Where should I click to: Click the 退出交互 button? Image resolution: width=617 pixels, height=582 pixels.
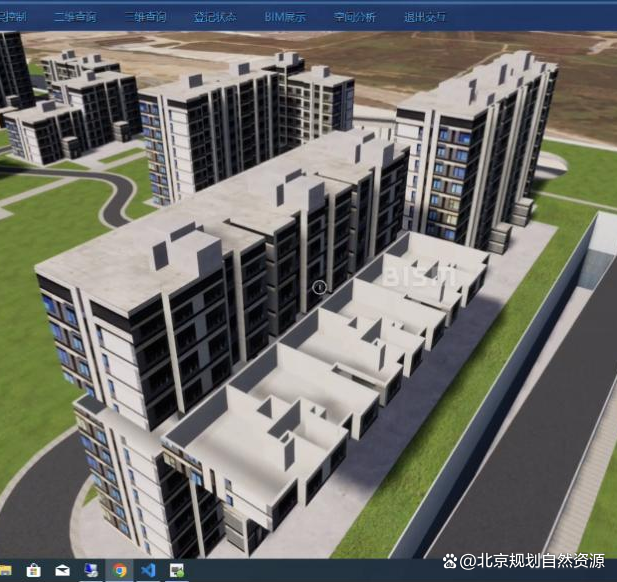pyautogui.click(x=426, y=17)
